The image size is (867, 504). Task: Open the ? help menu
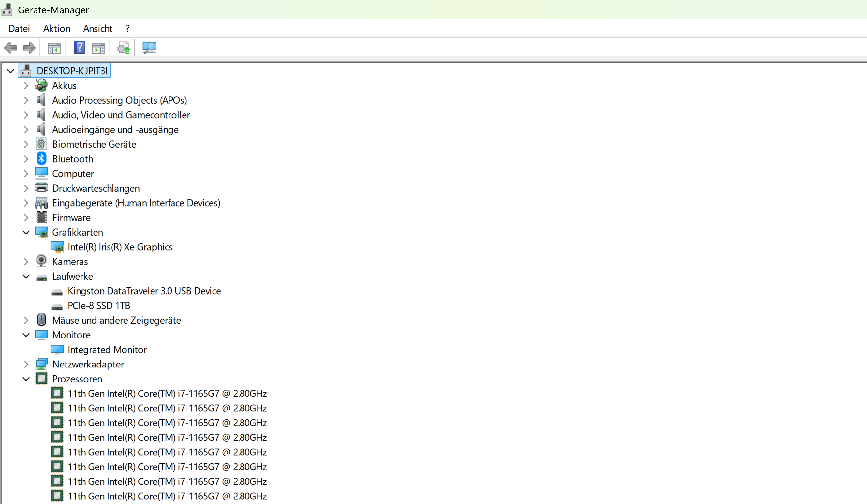click(128, 29)
